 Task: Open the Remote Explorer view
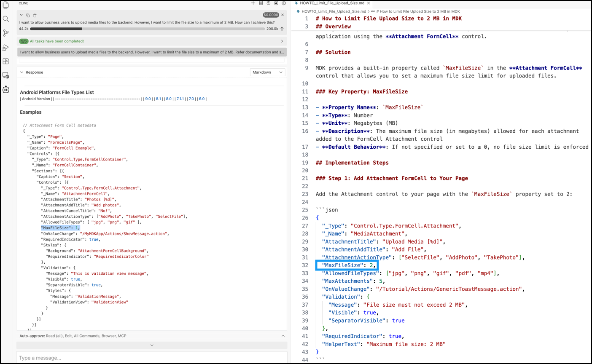[x=6, y=75]
